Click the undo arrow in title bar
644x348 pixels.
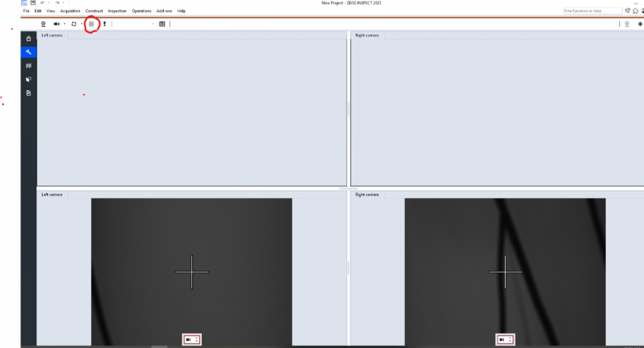43,3
